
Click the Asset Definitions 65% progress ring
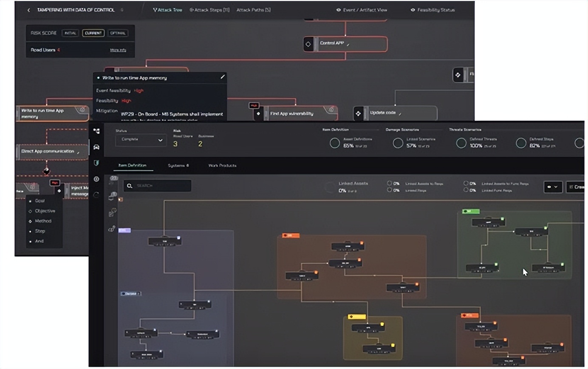335,143
